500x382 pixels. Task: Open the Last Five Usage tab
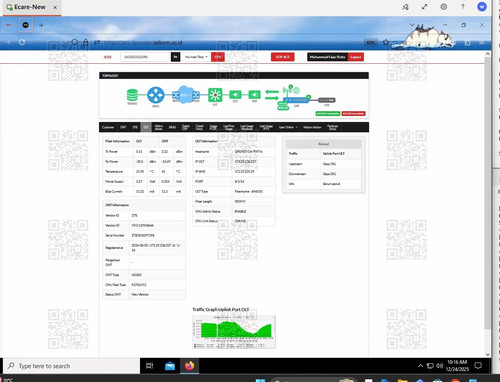click(229, 127)
